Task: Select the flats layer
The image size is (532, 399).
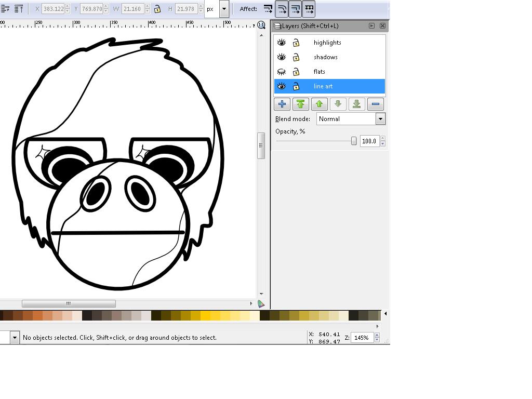Action: pos(320,72)
